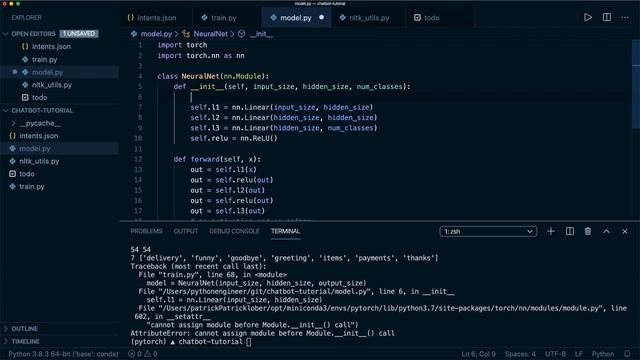Expand the __pycache__ folder
This screenshot has height=360, width=640.
pyautogui.click(x=40, y=123)
